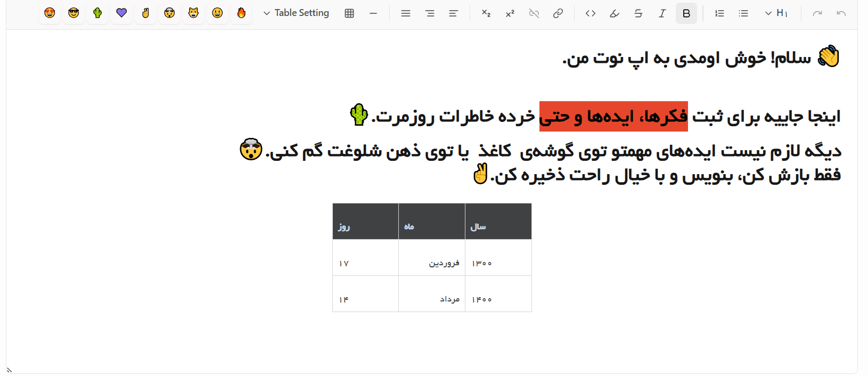Apply superscript formatting
The width and height of the screenshot is (868, 376).
(x=510, y=13)
